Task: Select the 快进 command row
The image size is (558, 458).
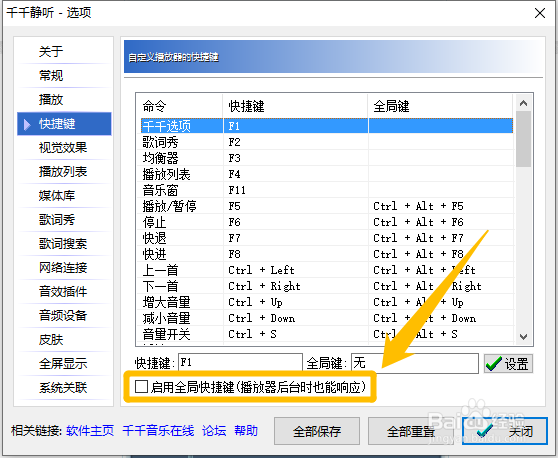Action: pos(327,254)
